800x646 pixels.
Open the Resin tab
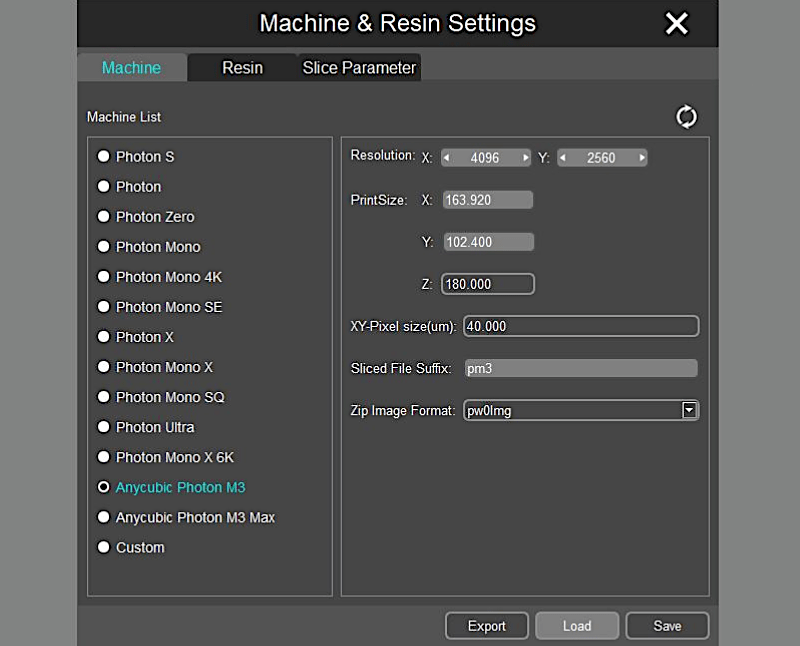pyautogui.click(x=242, y=67)
